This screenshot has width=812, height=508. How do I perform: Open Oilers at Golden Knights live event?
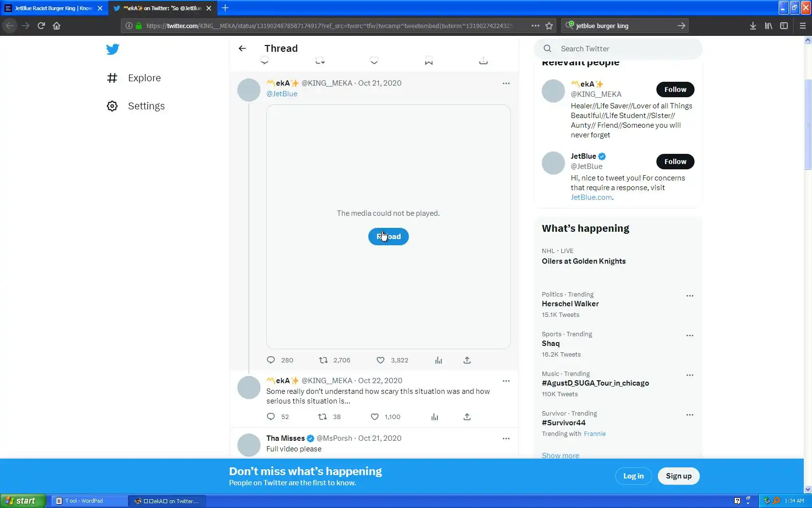[x=584, y=261]
